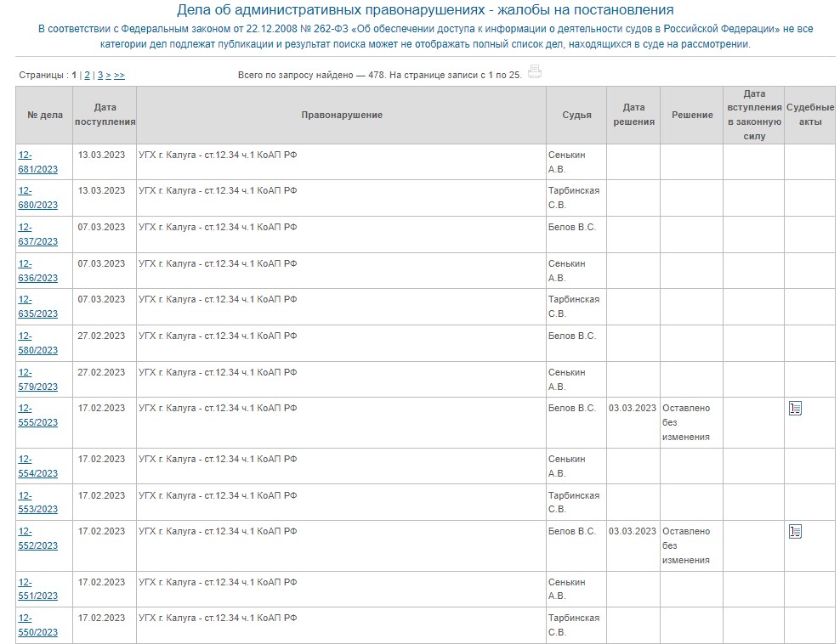
Task: Open case number 12-636/2023
Action: [37, 271]
